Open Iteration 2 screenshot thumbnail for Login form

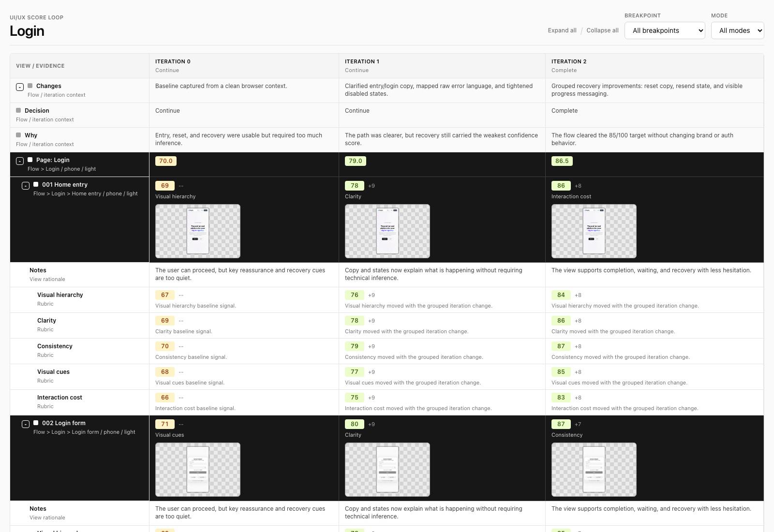[x=594, y=470]
